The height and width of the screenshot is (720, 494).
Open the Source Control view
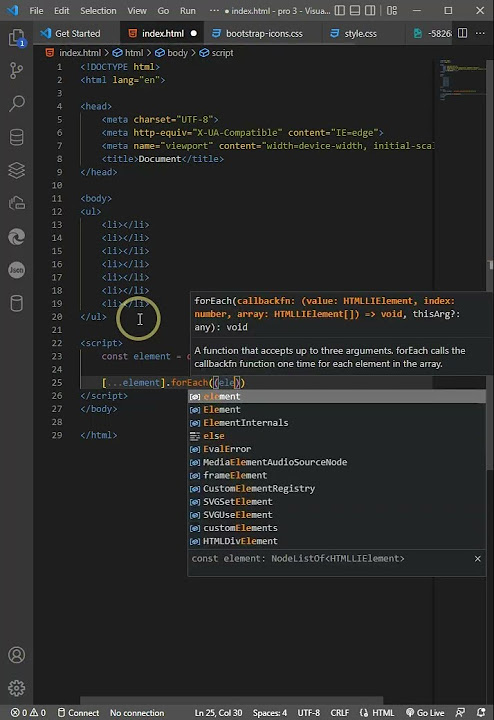coord(17,71)
